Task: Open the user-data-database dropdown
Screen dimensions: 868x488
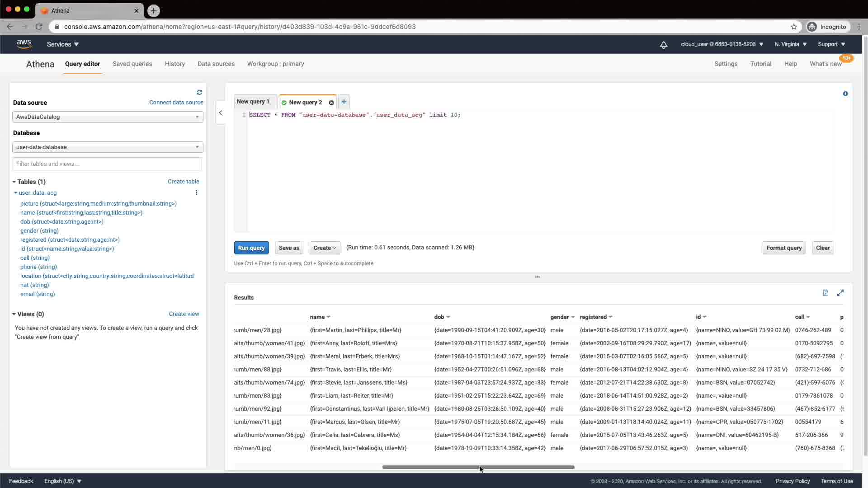Action: pyautogui.click(x=108, y=147)
